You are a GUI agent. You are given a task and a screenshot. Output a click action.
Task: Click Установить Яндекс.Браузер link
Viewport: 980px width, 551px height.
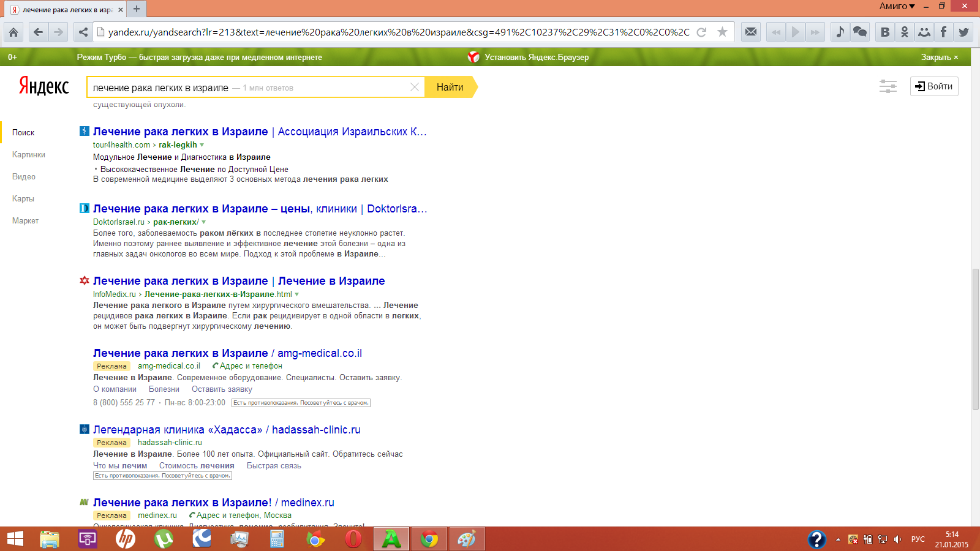536,57
